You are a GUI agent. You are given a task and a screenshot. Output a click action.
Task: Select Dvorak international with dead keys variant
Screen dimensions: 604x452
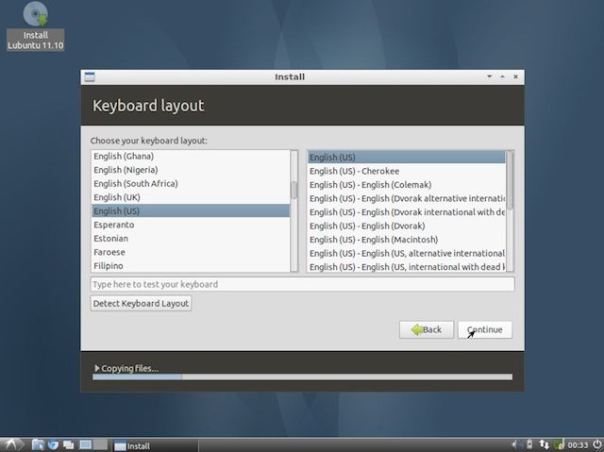tap(407, 212)
